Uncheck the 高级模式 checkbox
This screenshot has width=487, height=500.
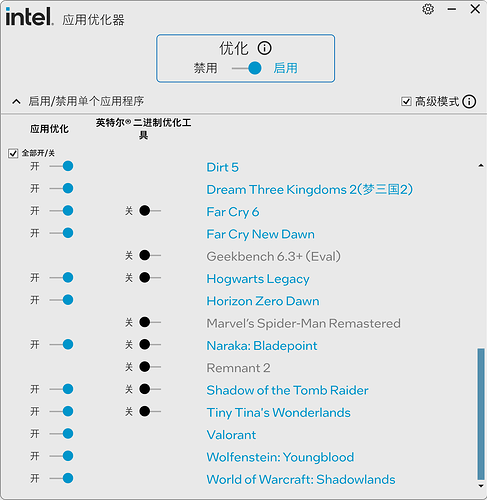tap(406, 101)
